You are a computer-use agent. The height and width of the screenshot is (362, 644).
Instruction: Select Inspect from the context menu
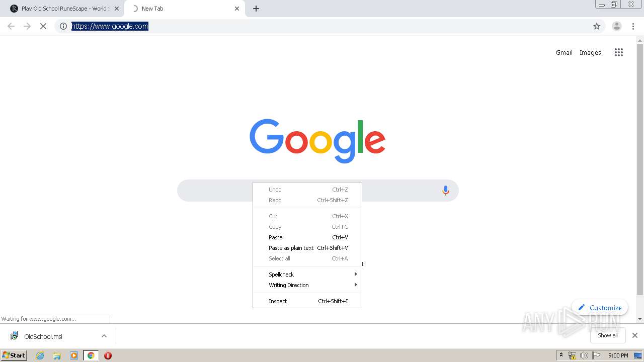[307, 301]
